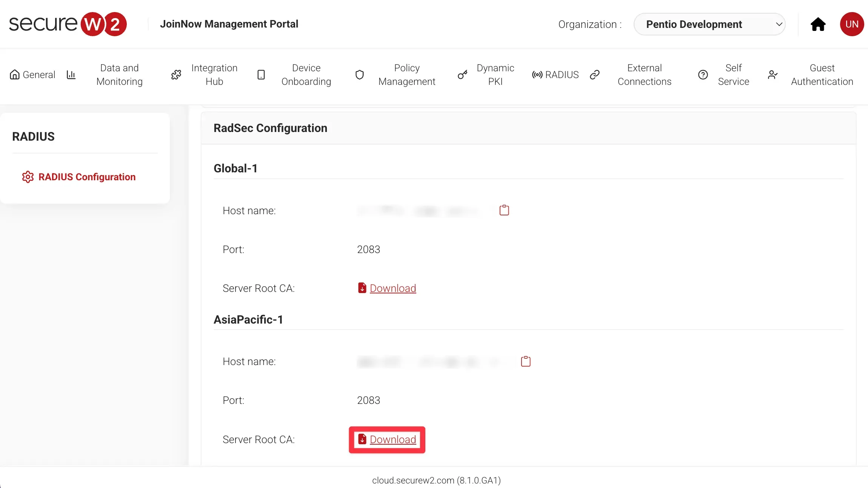Screen dimensions: 868x488
Task: Download the AsiaPacific-1 Server Root CA
Action: coord(392,439)
